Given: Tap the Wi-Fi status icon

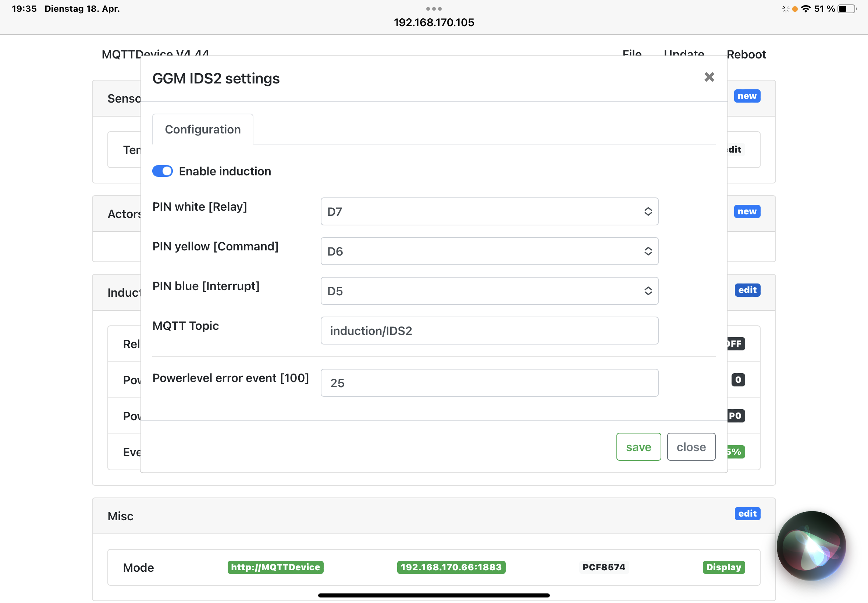Looking at the screenshot, I should tap(805, 9).
